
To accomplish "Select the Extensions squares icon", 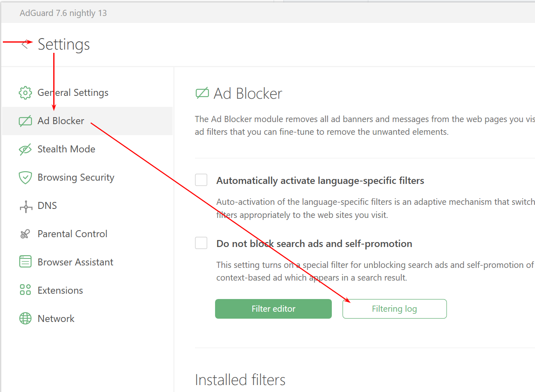I will point(25,290).
